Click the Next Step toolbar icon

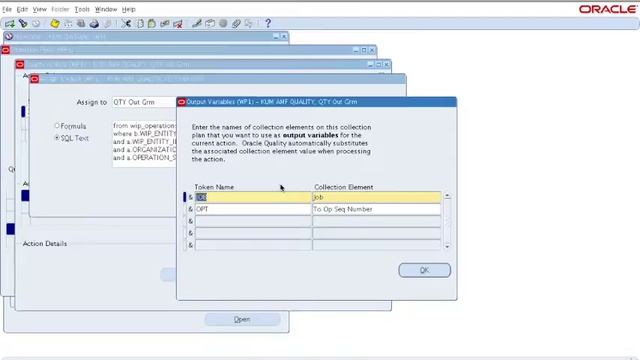coord(68,24)
